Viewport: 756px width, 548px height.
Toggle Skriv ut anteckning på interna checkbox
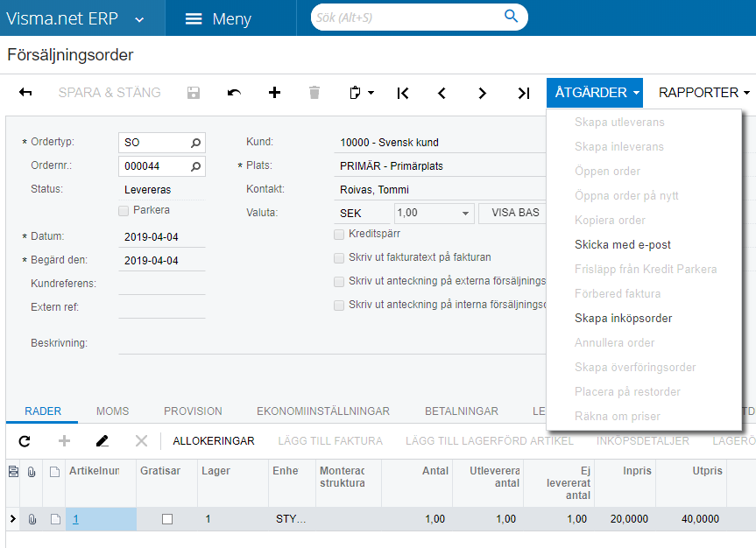pos(339,306)
